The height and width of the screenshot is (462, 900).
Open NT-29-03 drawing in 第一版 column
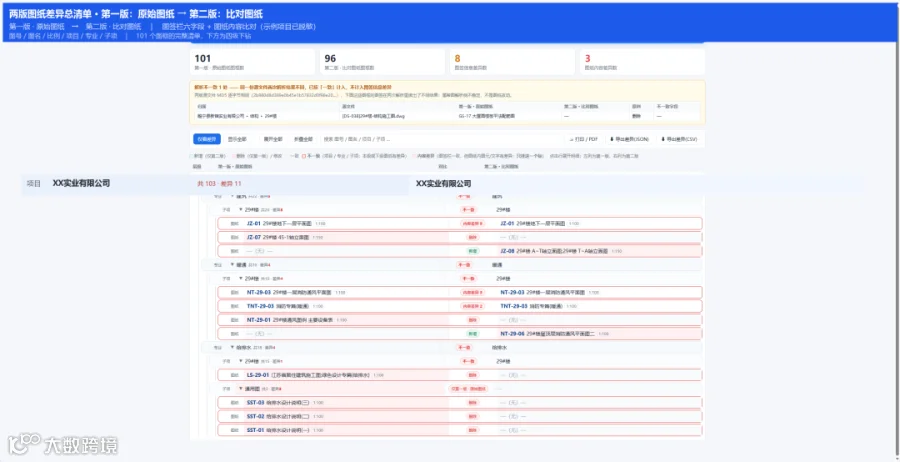pyautogui.click(x=296, y=292)
